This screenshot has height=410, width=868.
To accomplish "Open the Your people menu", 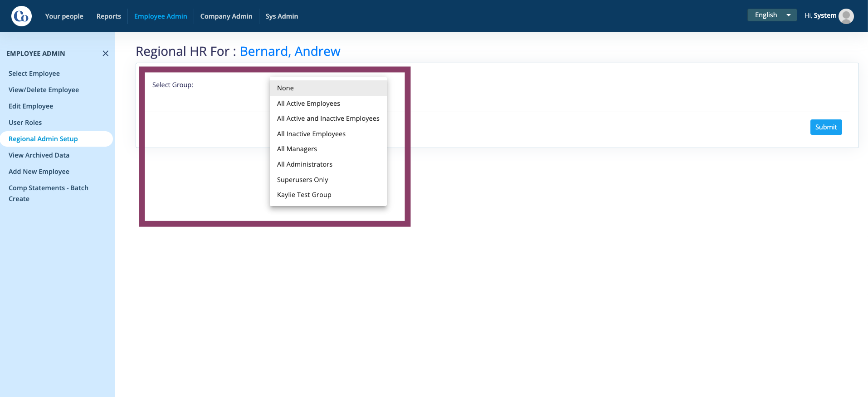I will pyautogui.click(x=64, y=16).
